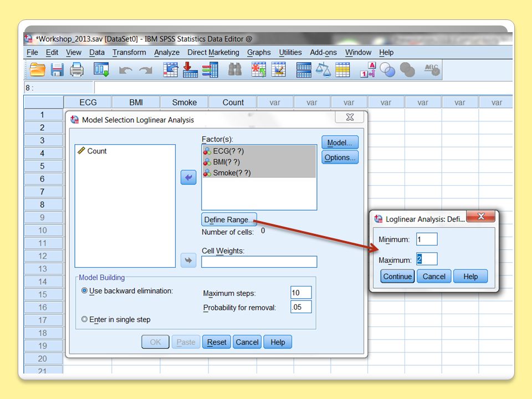The height and width of the screenshot is (399, 532).
Task: Click Help in the Define Range dialog
Action: coord(470,277)
